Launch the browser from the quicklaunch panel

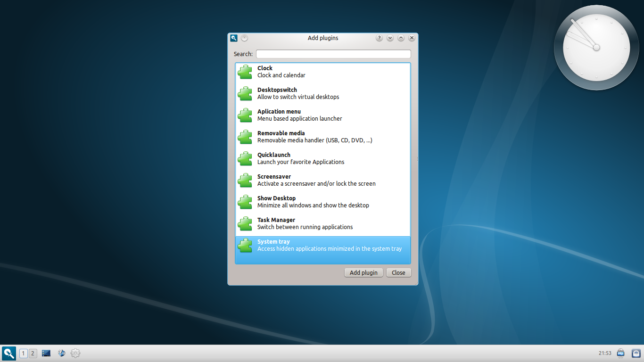[x=61, y=353]
